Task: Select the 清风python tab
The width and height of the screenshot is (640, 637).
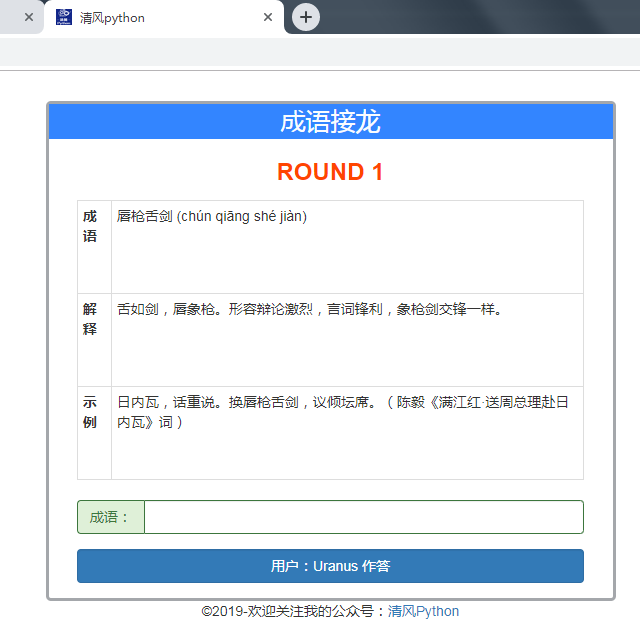Action: point(164,17)
